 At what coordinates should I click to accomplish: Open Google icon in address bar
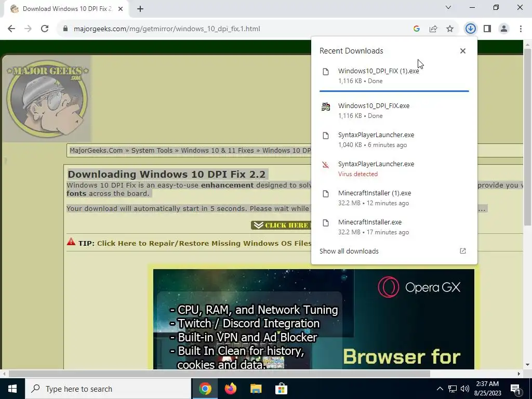(x=417, y=29)
